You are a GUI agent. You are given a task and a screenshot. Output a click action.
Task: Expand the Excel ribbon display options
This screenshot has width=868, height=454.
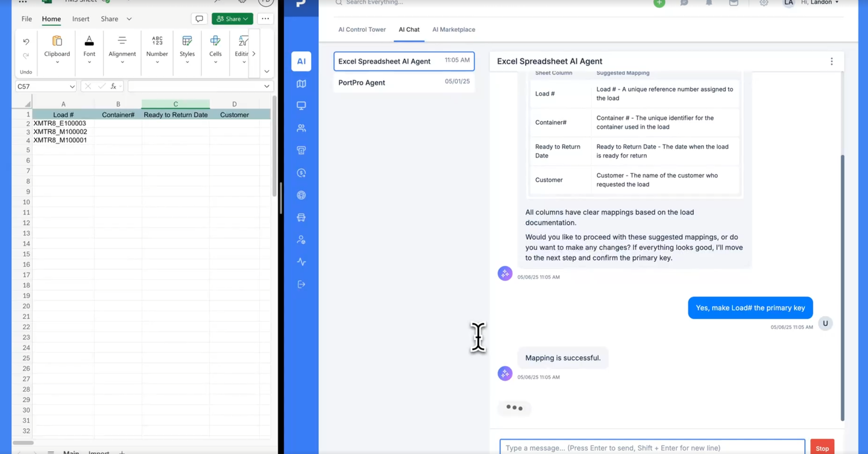266,72
